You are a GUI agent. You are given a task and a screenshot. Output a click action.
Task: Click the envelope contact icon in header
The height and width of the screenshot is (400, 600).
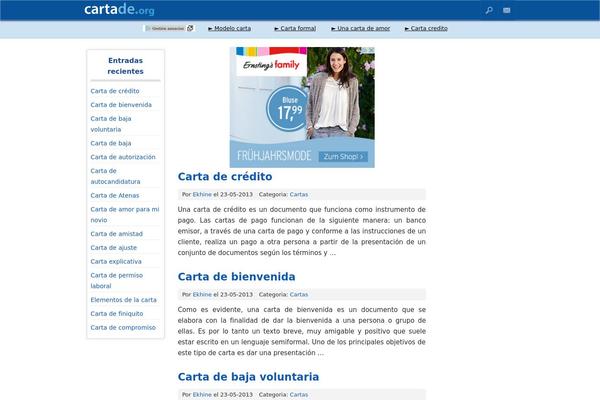tap(507, 10)
